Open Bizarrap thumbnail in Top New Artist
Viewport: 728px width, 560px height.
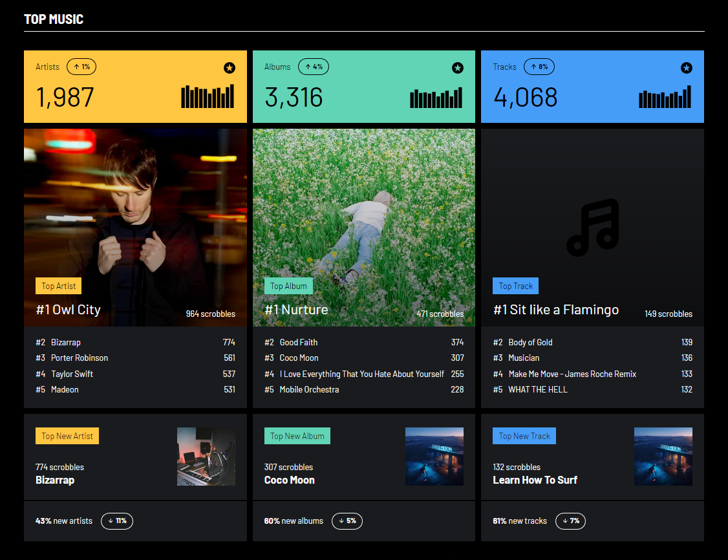coord(206,457)
